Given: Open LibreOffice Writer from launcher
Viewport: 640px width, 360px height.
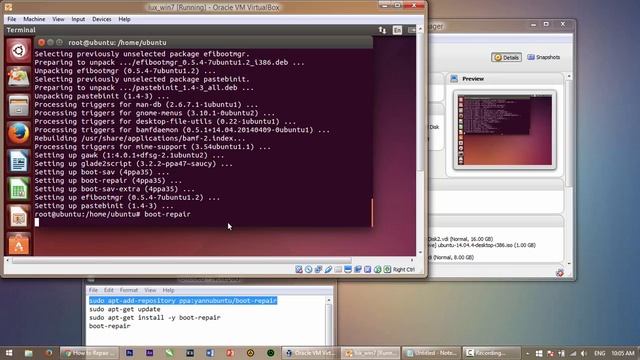Looking at the screenshot, I should (18, 161).
